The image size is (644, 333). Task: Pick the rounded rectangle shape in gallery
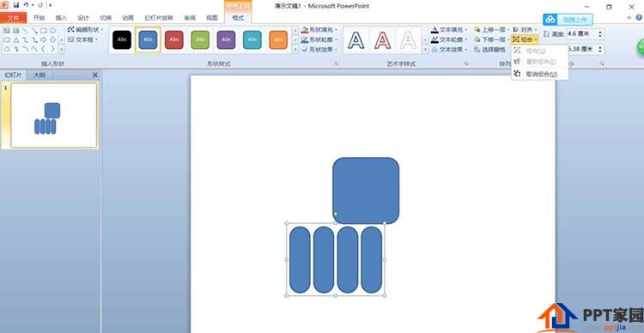pyautogui.click(x=7, y=39)
